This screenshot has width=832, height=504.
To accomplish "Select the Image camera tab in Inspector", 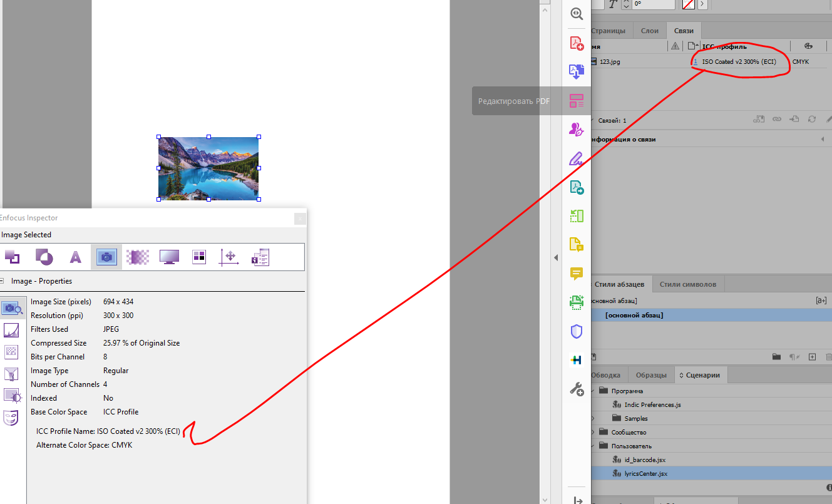I will pos(106,257).
